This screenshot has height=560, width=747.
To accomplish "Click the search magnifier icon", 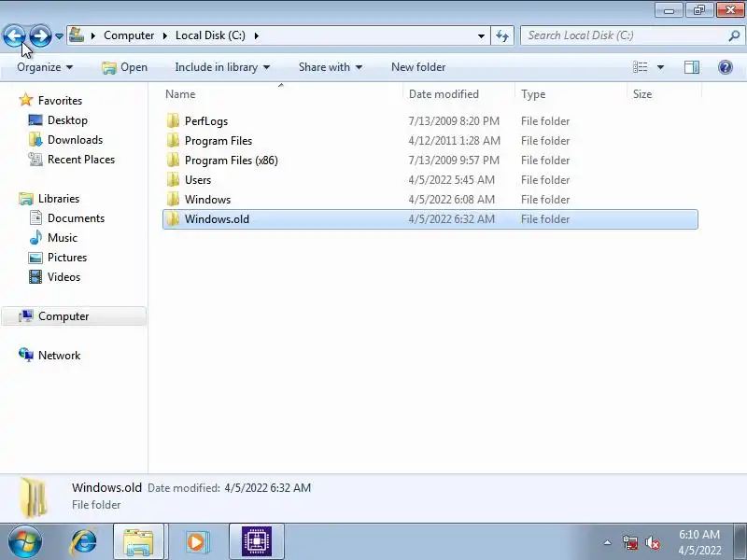I will coord(734,35).
